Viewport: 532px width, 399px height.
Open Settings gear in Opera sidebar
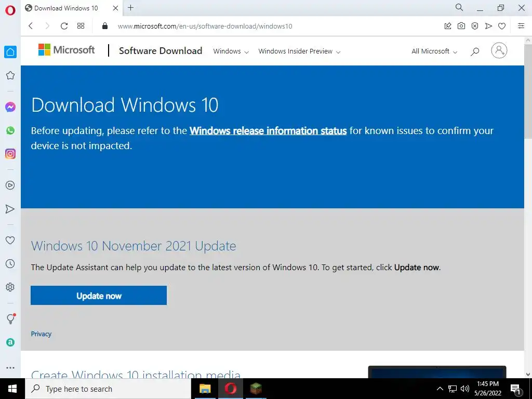pyautogui.click(x=10, y=287)
